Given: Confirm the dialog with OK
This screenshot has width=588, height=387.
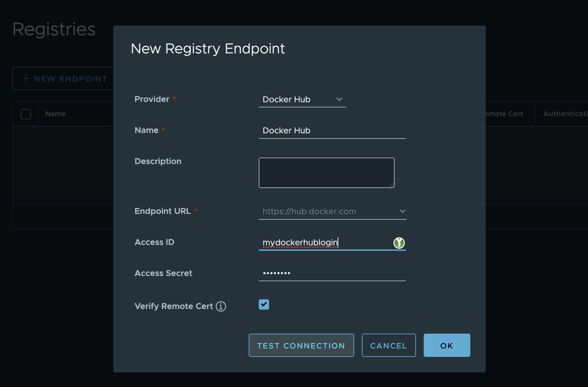Looking at the screenshot, I should [447, 345].
